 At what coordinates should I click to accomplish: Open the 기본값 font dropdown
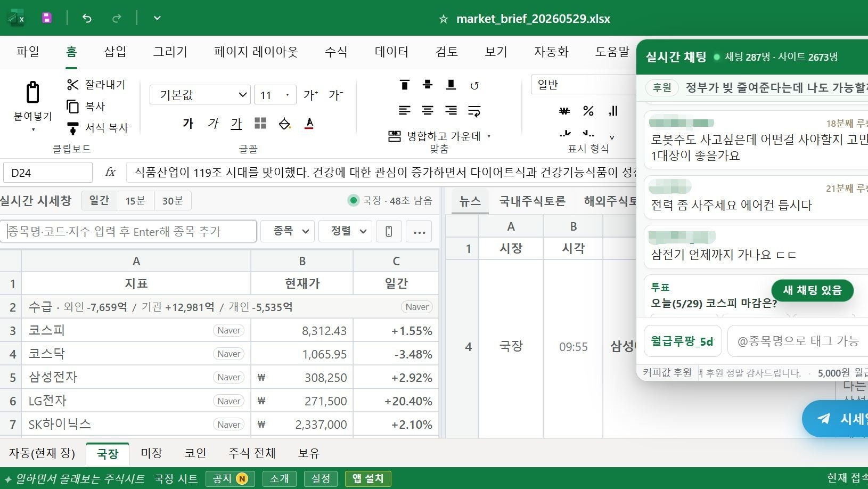(x=200, y=95)
